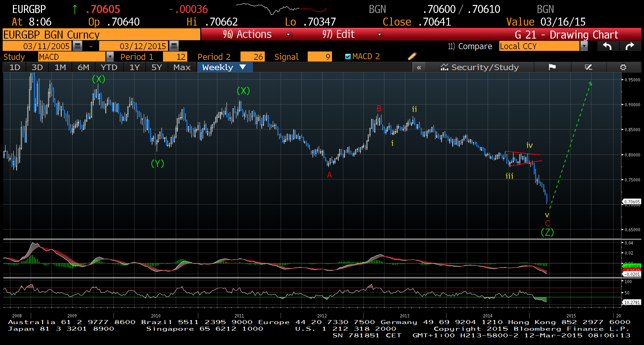The image size is (644, 345).
Task: Expand the Study MACD dropdown
Action: [110, 57]
